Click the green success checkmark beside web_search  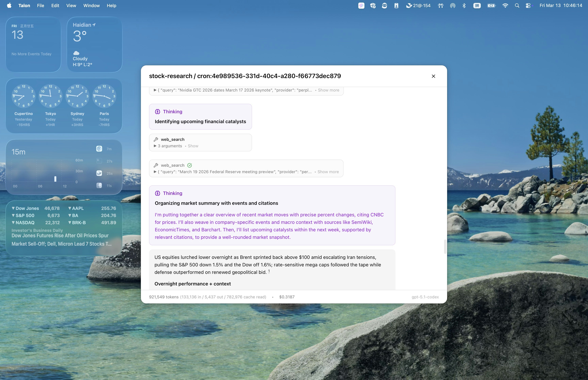tap(190, 165)
